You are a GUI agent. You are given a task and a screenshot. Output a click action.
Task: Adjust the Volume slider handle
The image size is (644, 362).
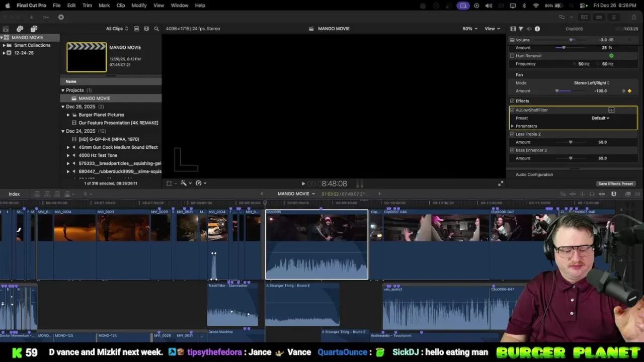pyautogui.click(x=571, y=40)
